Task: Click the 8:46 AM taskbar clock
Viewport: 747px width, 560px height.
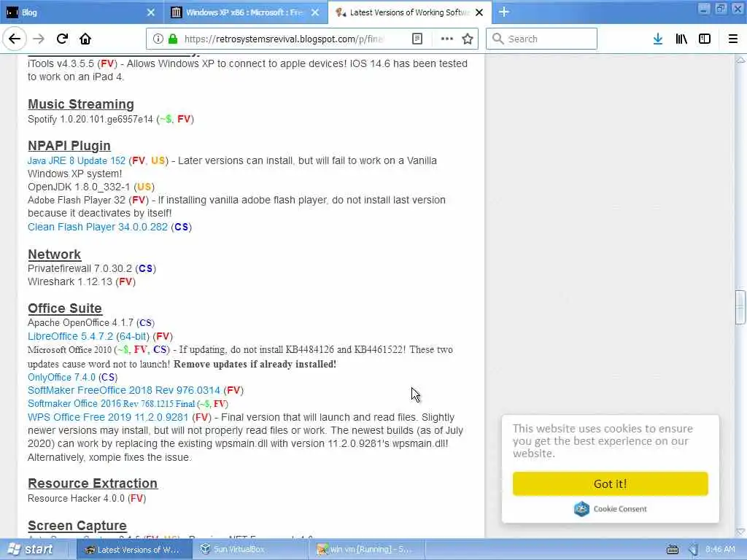Action: [x=720, y=550]
